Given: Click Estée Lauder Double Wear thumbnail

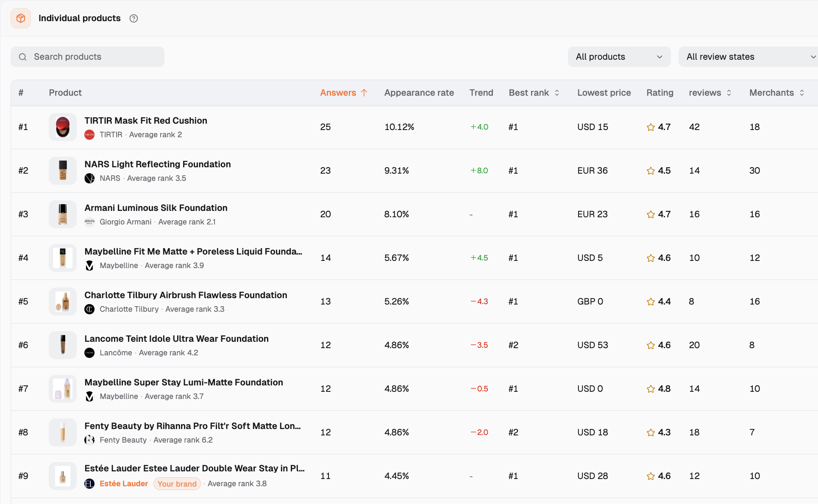Looking at the screenshot, I should coord(63,476).
